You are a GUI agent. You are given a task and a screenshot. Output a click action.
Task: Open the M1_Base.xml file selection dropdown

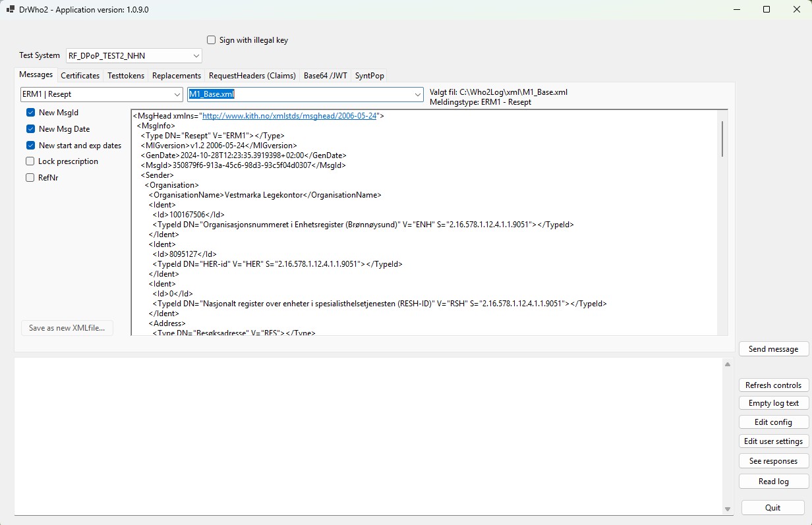pyautogui.click(x=417, y=94)
